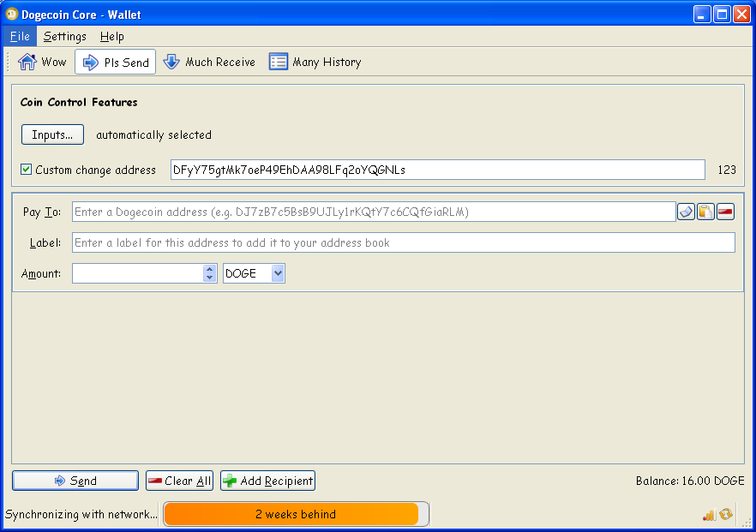Grab the window resize grip corner

(x=747, y=523)
